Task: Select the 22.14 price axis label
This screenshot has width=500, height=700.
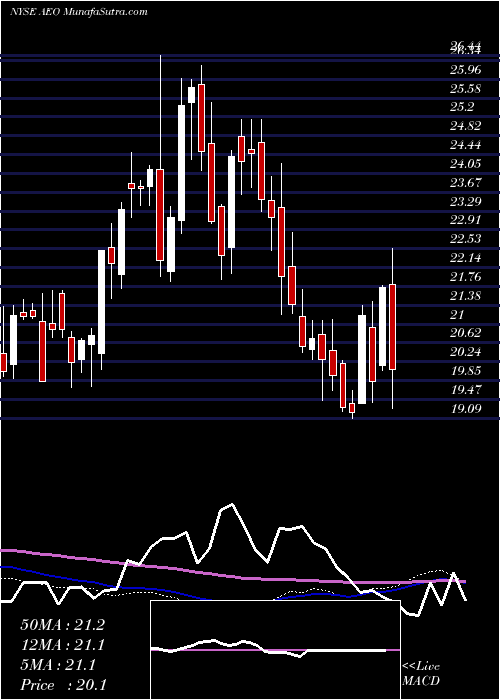Action: tap(466, 258)
